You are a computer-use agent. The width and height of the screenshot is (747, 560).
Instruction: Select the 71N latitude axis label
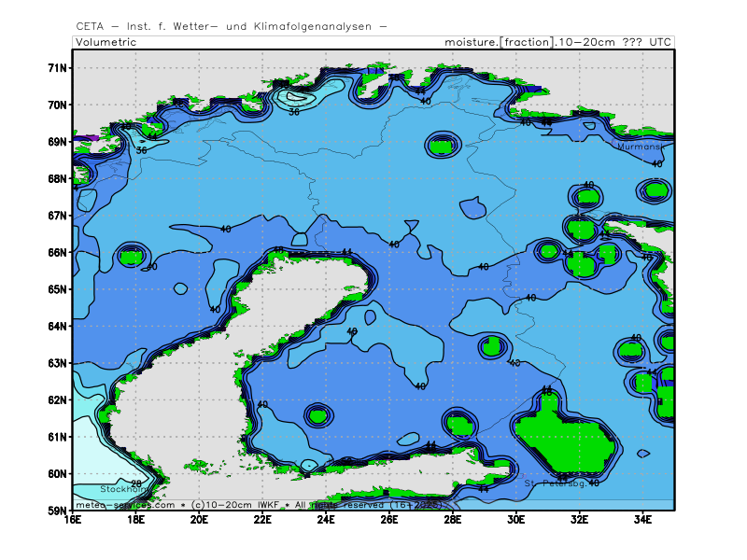point(57,68)
